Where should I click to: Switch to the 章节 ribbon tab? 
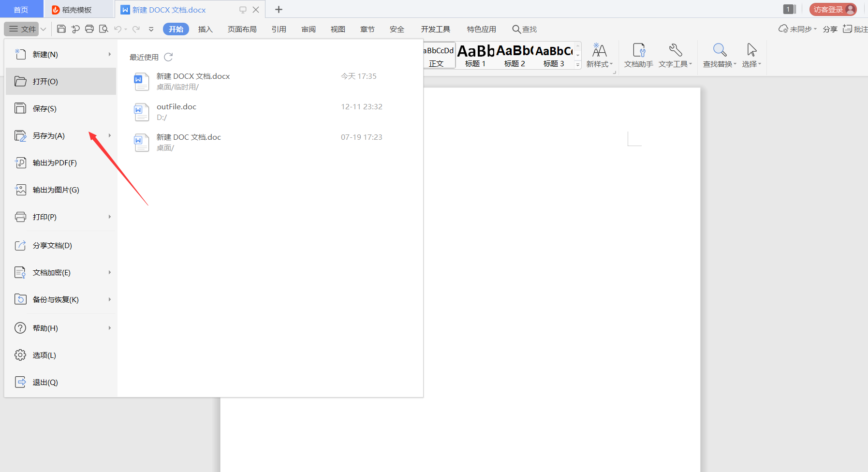(368, 29)
